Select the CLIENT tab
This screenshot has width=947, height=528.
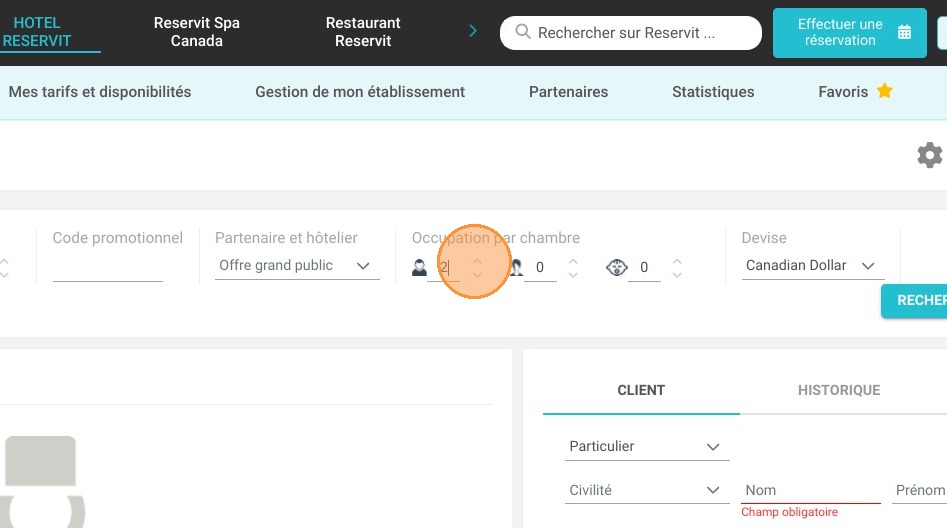(641, 390)
